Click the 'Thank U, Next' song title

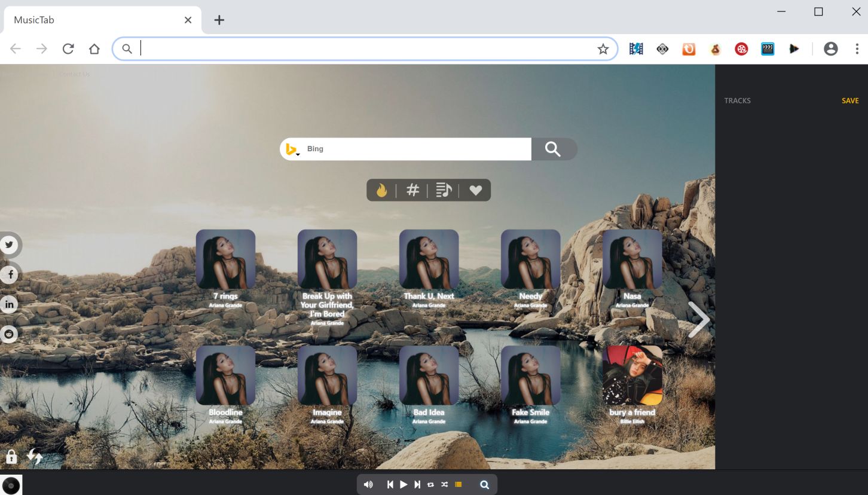429,296
